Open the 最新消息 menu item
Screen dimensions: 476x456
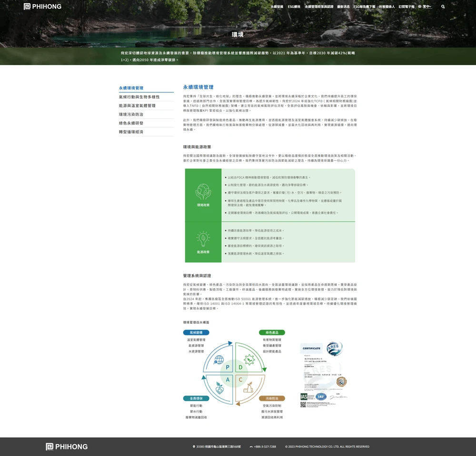click(343, 7)
